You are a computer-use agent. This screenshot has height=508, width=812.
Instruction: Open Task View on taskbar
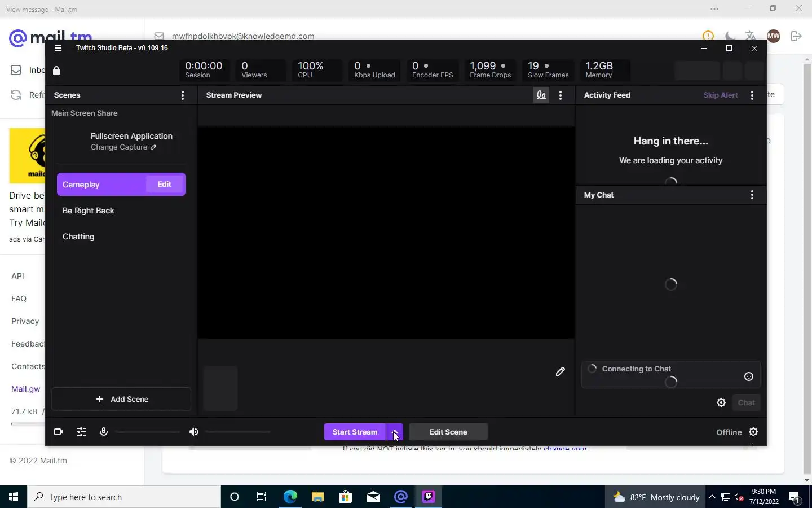[262, 497]
